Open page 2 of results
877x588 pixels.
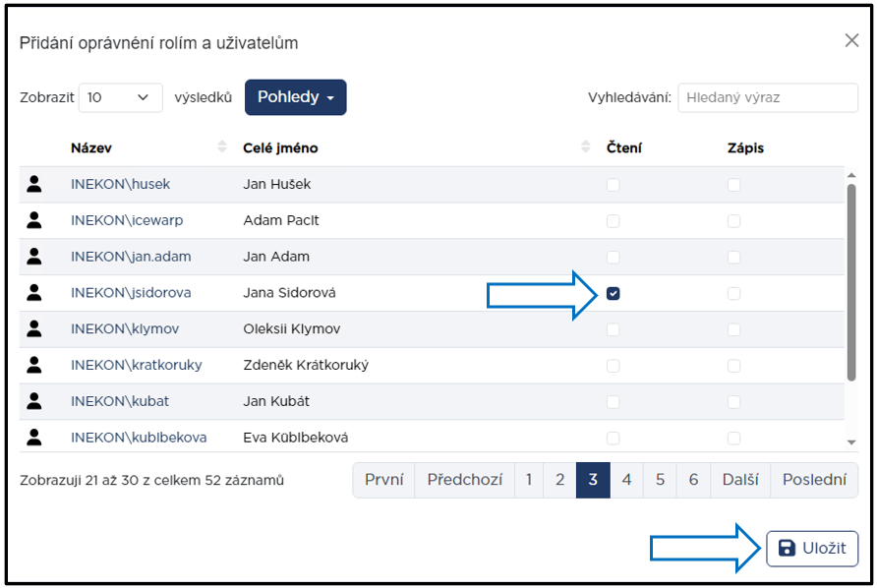559,480
